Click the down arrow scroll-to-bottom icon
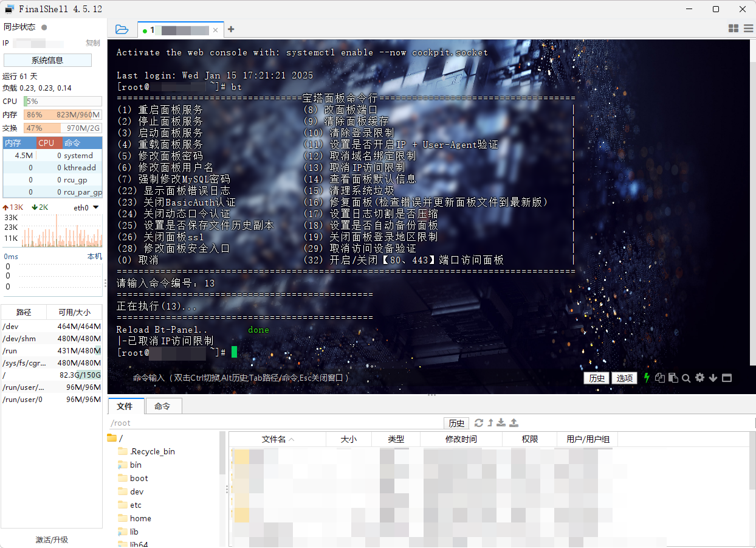 (x=713, y=378)
